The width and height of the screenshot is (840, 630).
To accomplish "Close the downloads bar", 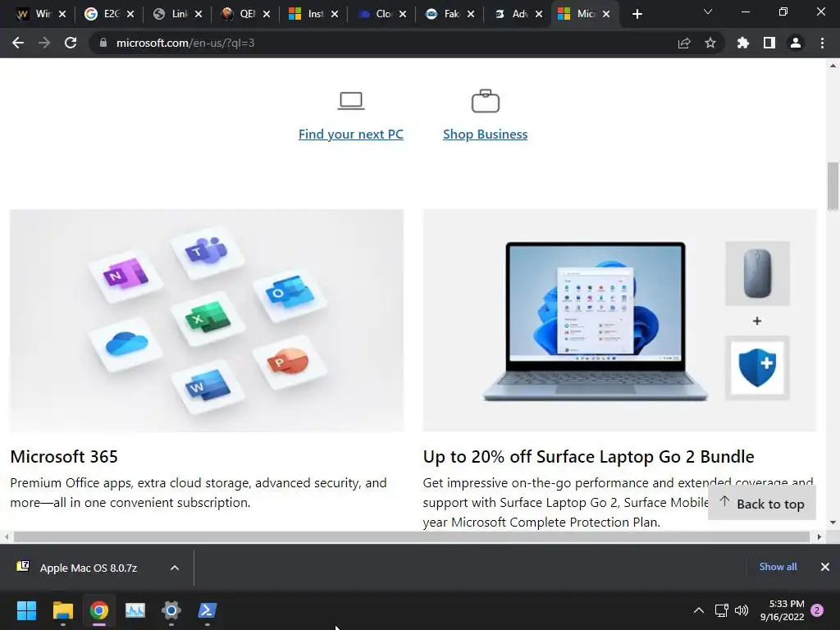I will [x=825, y=567].
